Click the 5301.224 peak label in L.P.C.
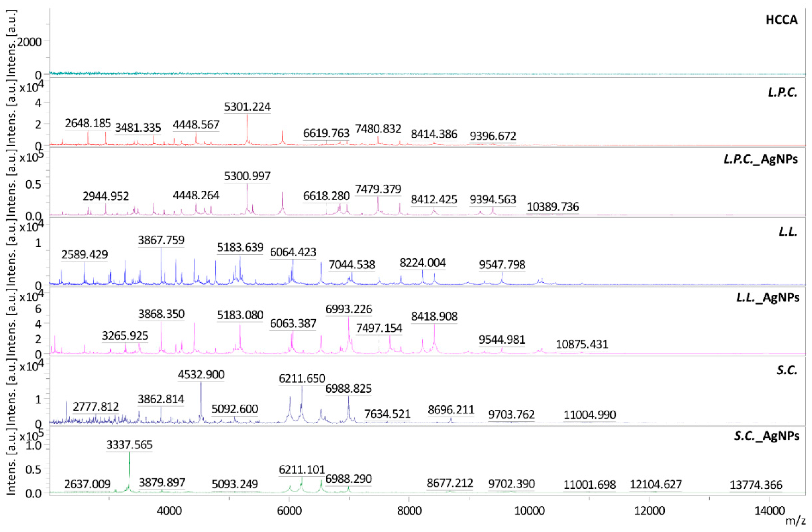This screenshot has height=532, width=812. tap(247, 107)
